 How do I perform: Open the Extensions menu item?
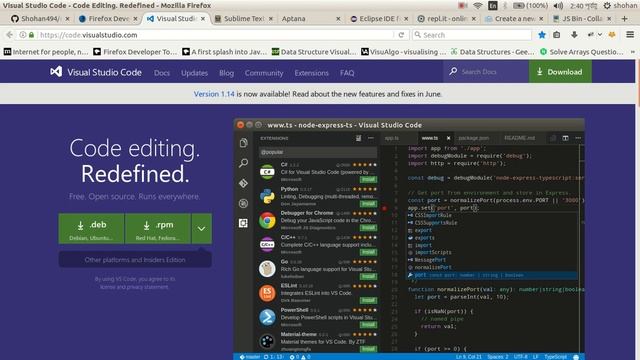pos(311,73)
